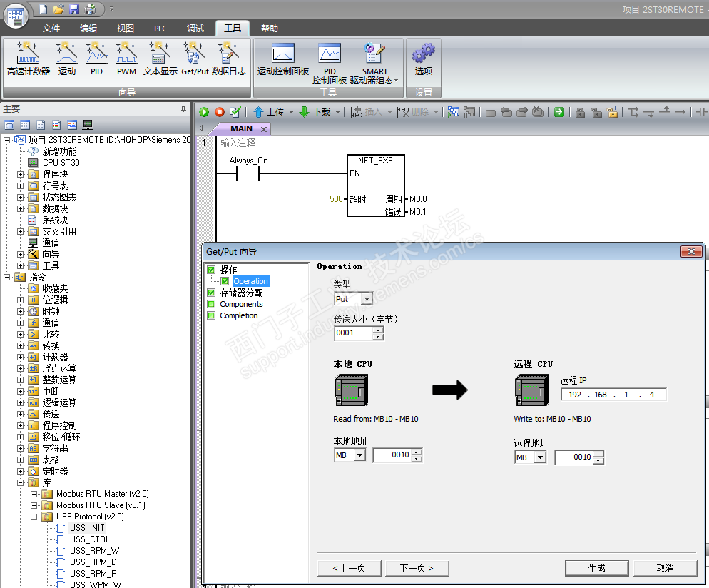The width and height of the screenshot is (709, 588).
Task: Open the Text Display (文本显示) wizard
Action: pos(160,59)
